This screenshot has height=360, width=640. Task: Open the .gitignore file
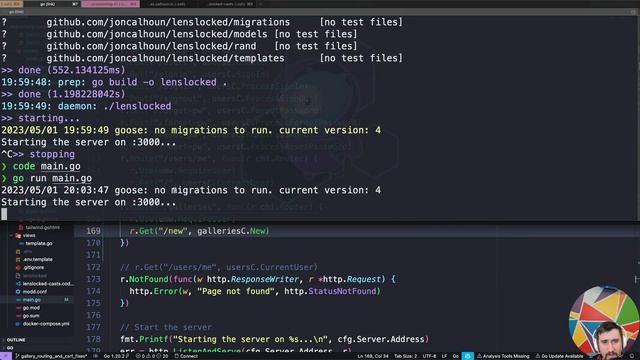(33, 267)
